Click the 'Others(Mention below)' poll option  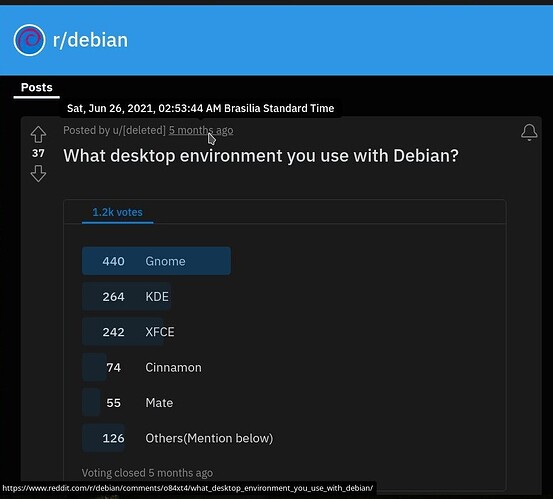(209, 438)
